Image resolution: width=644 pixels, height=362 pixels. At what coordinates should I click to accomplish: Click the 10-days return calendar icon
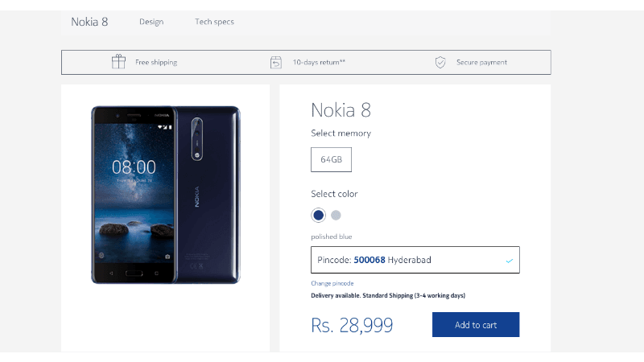(x=276, y=63)
